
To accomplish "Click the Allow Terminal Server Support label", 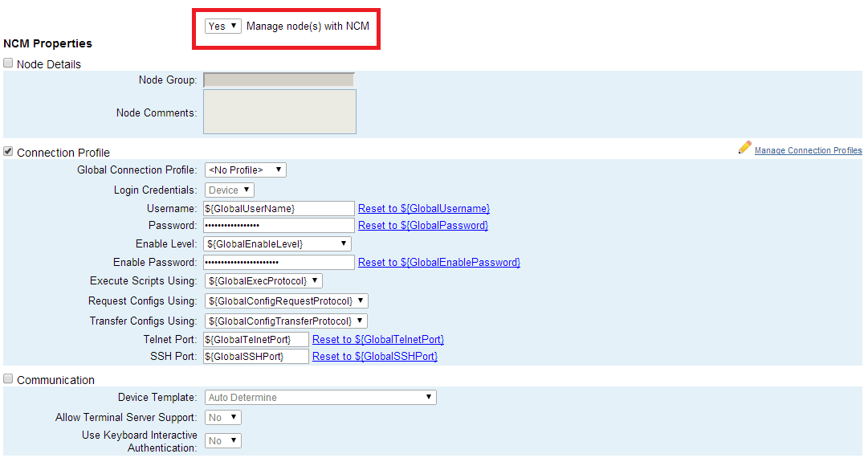I will (126, 417).
